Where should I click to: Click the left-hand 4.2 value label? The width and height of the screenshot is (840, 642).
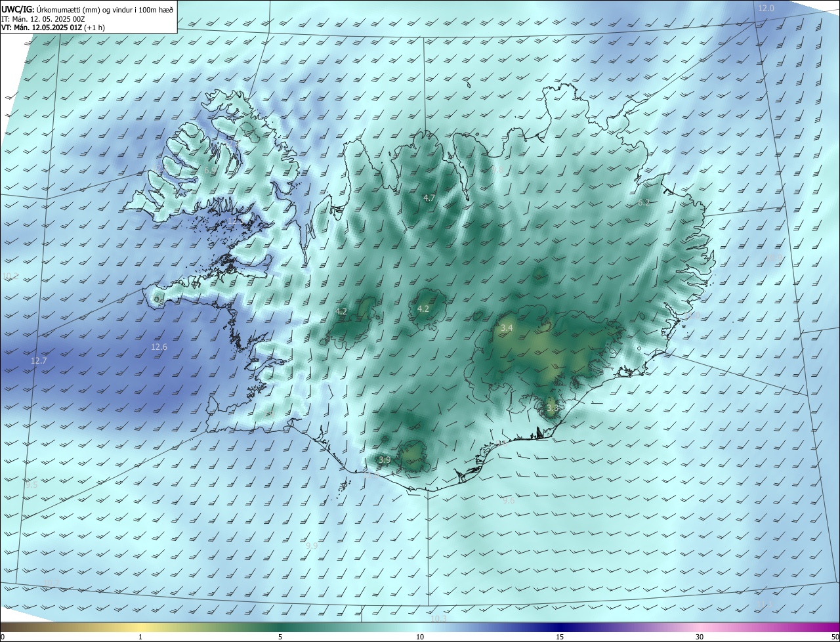(341, 311)
